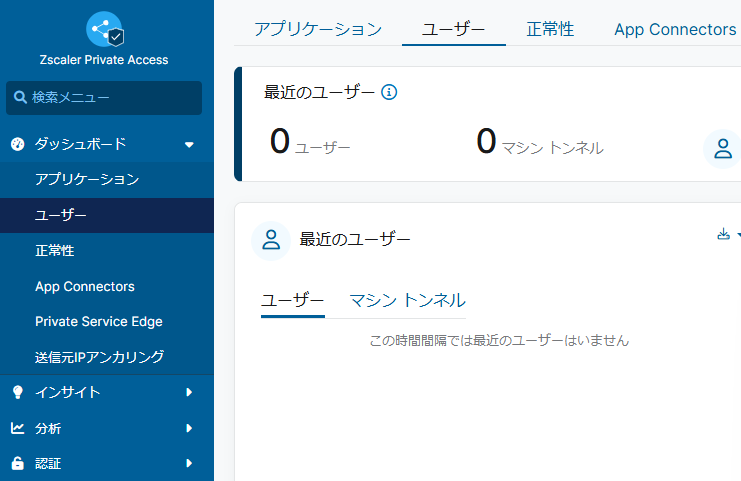The image size is (741, 481).
Task: Click the ダッシュボード menu label
Action: (x=81, y=144)
